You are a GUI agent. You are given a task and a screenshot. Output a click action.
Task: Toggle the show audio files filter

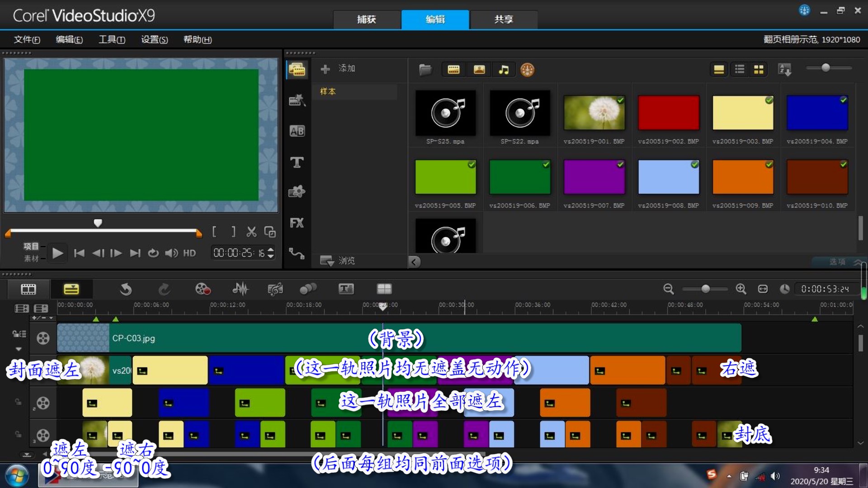tap(504, 70)
